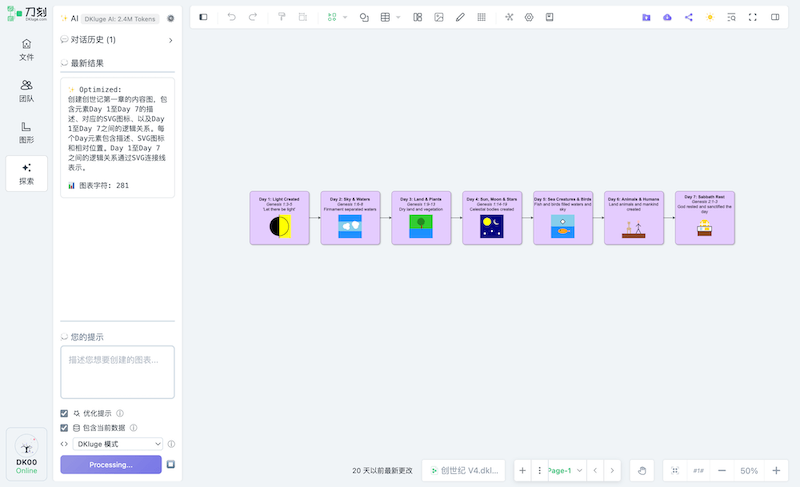800x487 pixels.
Task: Toggle the sun light-mode icon
Action: (x=710, y=17)
